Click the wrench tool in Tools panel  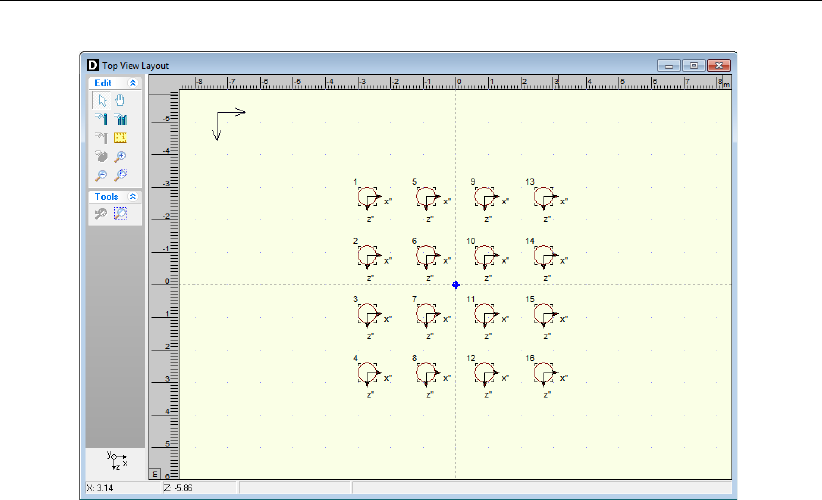[x=101, y=214]
